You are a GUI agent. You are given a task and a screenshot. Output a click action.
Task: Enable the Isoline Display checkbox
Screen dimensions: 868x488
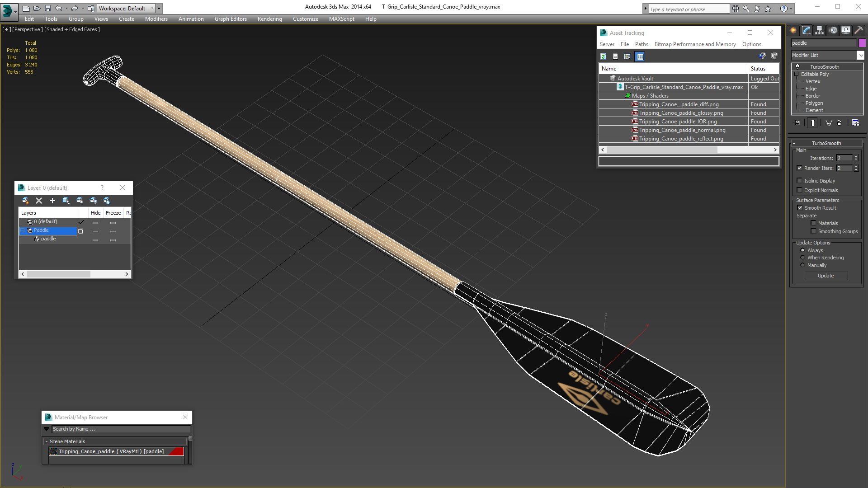799,181
